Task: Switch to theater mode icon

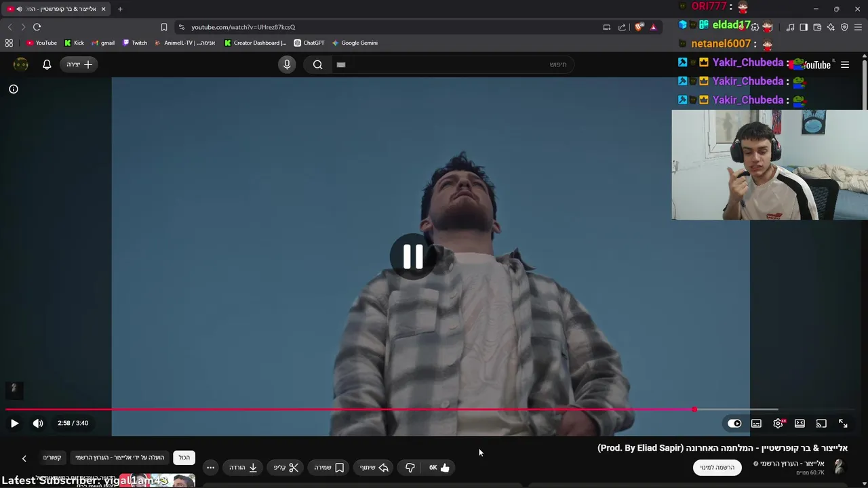Action: [x=800, y=424]
